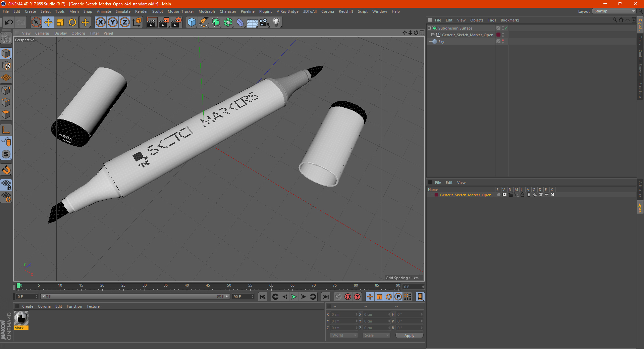Open Edit Render Settings icon
This screenshot has width=644, height=349.
176,22
